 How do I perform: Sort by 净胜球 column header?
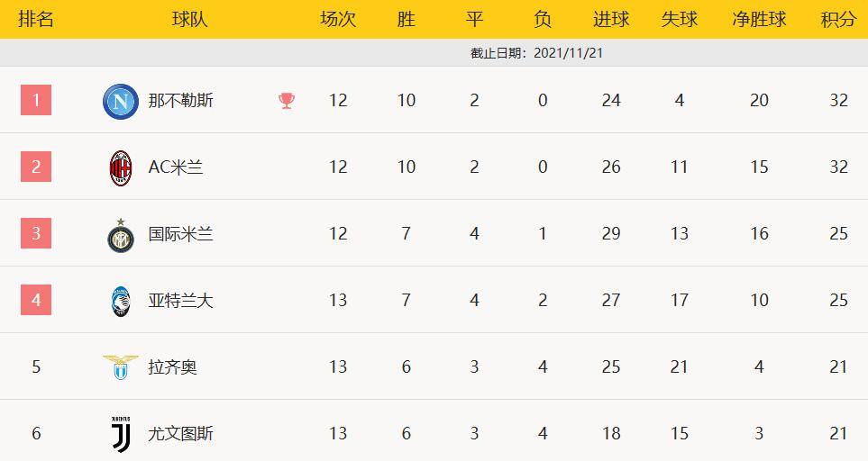(759, 19)
